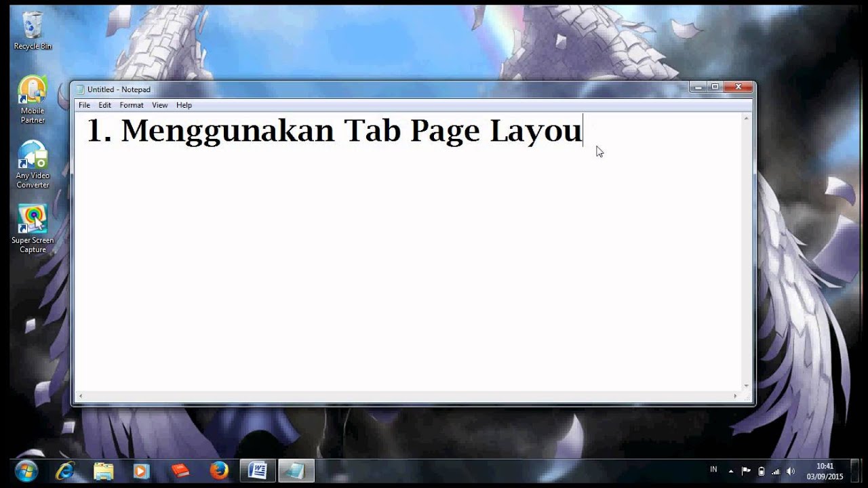The width and height of the screenshot is (868, 488).
Task: Minimize the Notepad window
Action: point(698,87)
